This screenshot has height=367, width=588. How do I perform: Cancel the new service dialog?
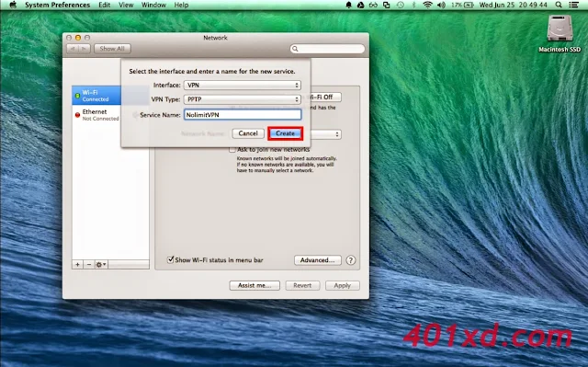pyautogui.click(x=248, y=133)
